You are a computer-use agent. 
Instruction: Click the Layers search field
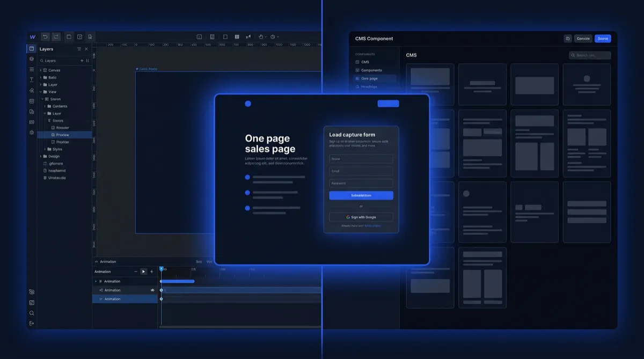tap(58, 61)
